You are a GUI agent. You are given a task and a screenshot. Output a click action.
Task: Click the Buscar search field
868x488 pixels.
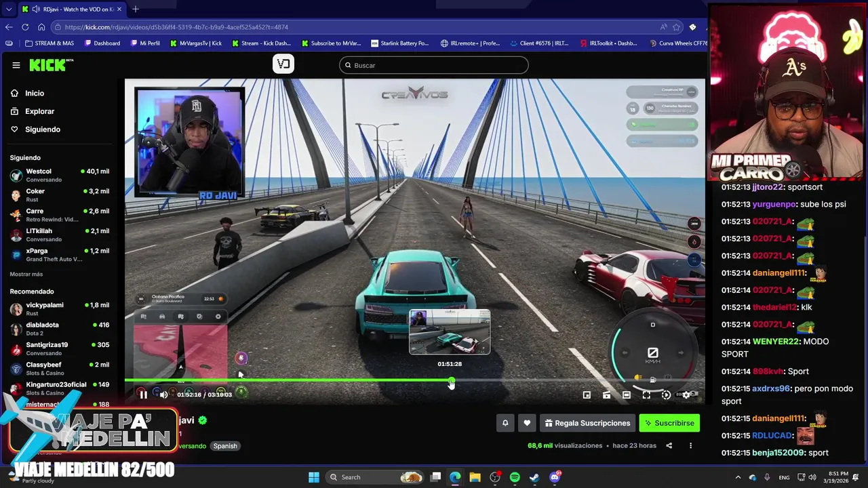point(434,65)
